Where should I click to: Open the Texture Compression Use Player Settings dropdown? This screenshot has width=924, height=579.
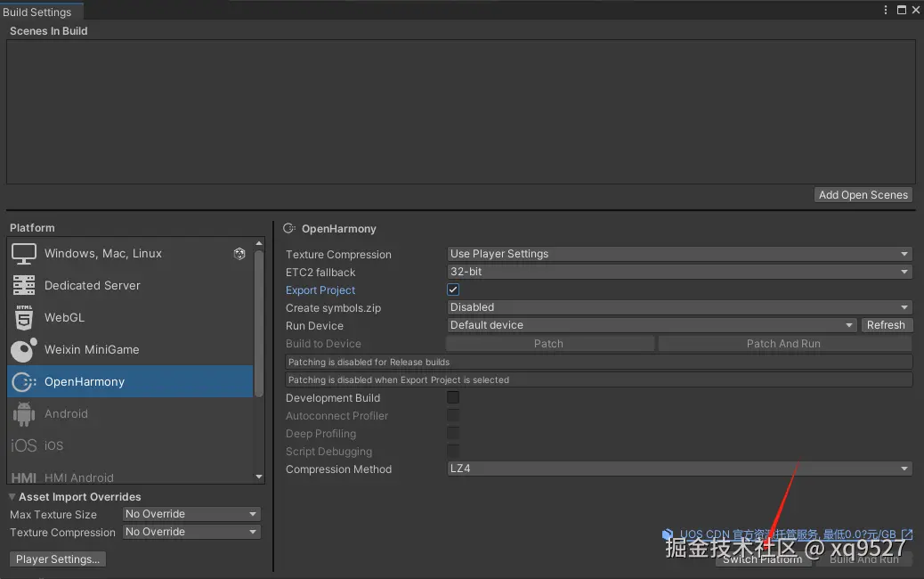pos(679,254)
